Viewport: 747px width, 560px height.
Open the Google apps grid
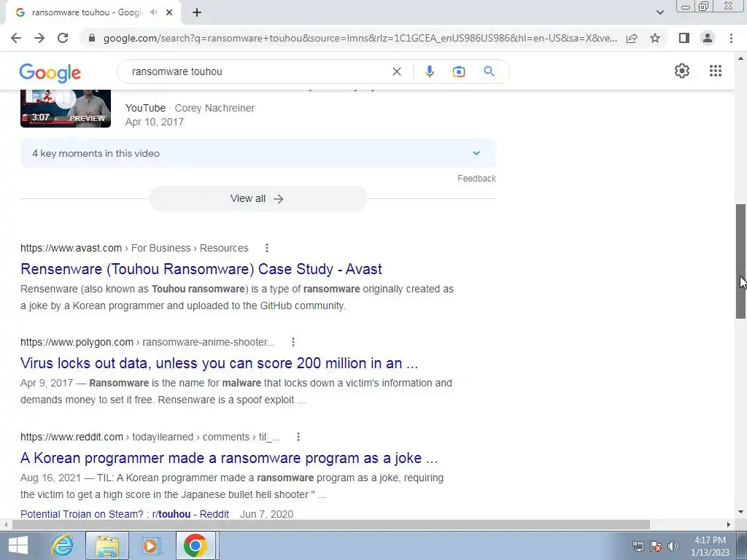tap(715, 71)
